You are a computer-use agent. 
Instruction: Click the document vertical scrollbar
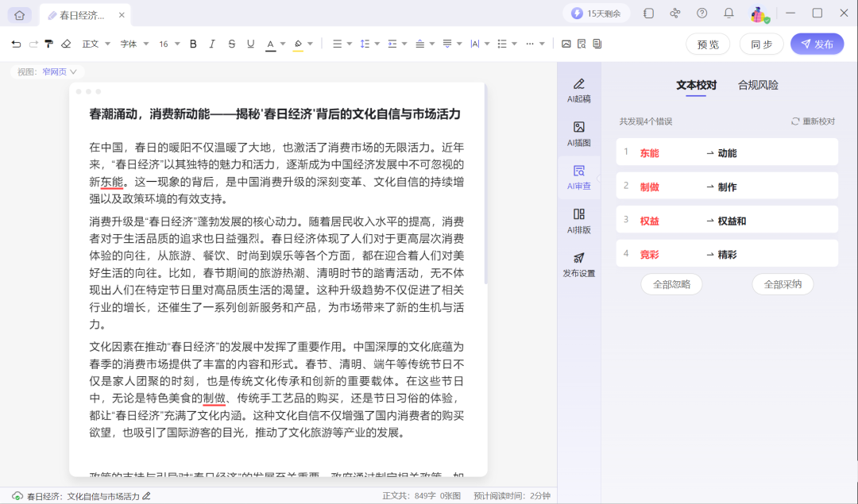pyautogui.click(x=485, y=185)
